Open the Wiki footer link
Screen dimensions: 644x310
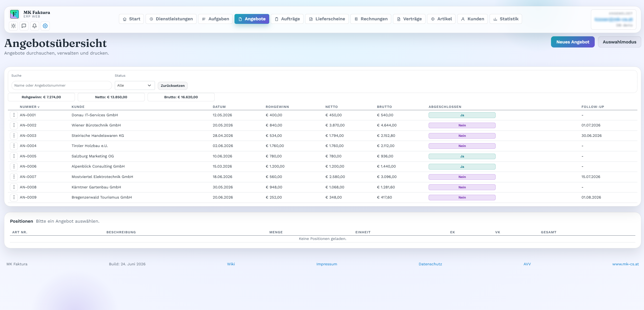point(231,264)
